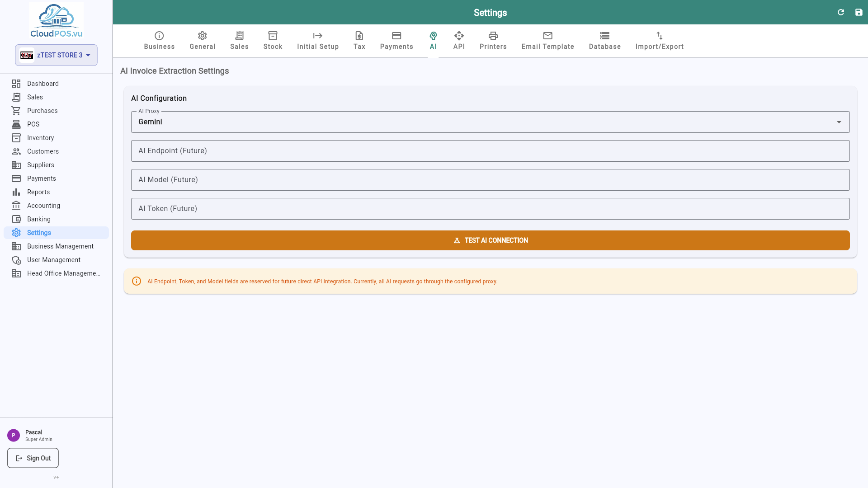Click the Email Template envelope icon
This screenshot has width=868, height=488.
point(548,36)
